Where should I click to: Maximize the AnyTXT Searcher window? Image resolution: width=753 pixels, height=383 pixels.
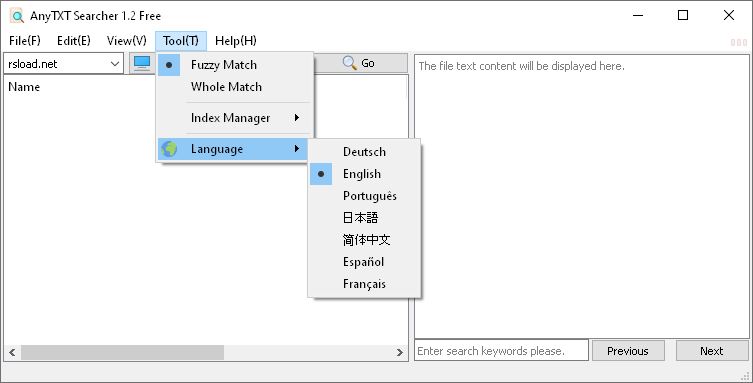pyautogui.click(x=683, y=15)
